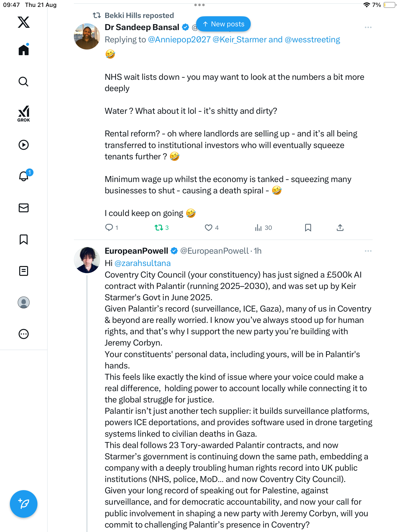Expand the More menu in sidebar

click(x=24, y=334)
